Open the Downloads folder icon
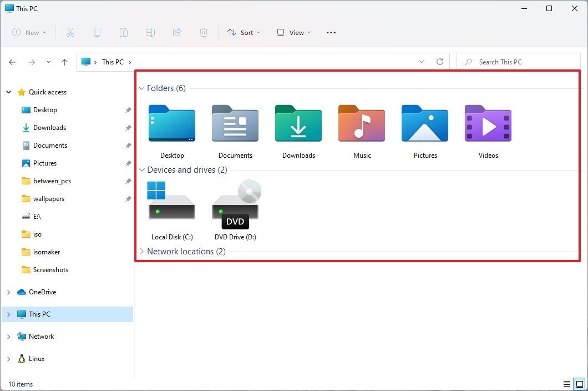 click(298, 123)
